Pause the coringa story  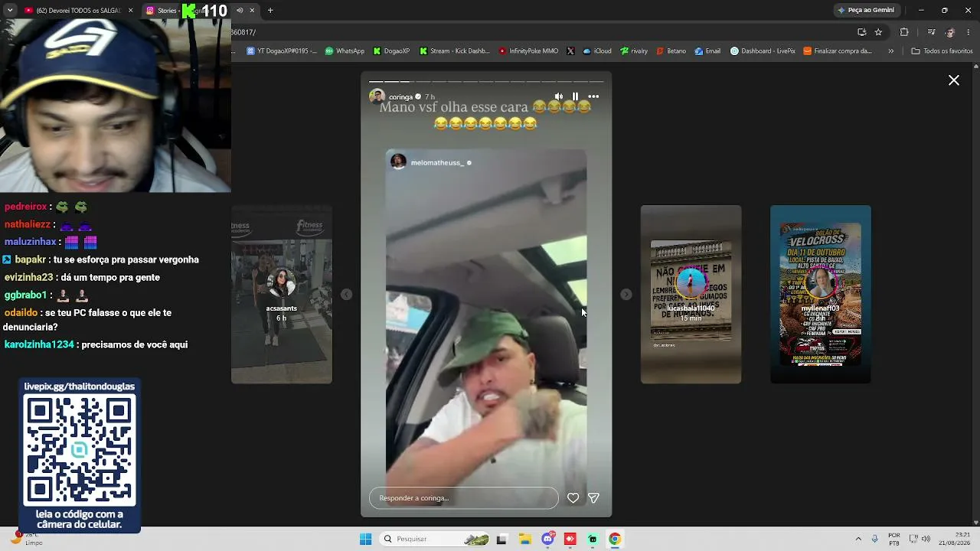575,96
